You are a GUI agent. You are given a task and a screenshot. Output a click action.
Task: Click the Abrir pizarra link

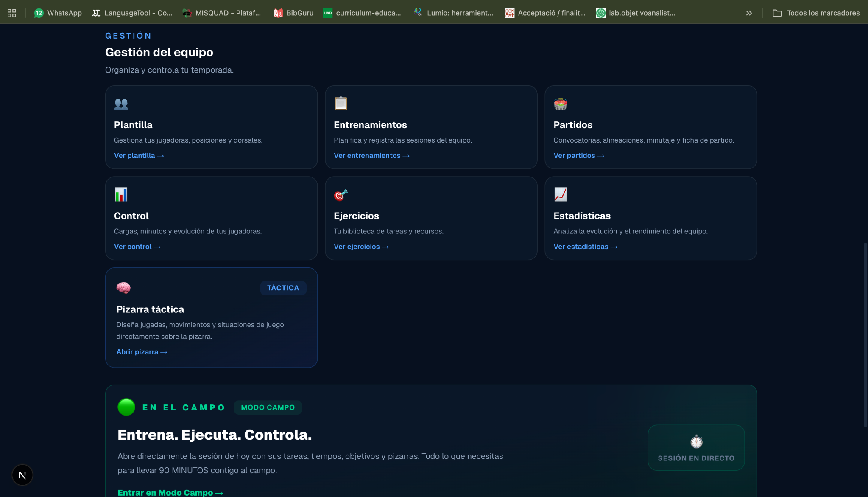[142, 352]
